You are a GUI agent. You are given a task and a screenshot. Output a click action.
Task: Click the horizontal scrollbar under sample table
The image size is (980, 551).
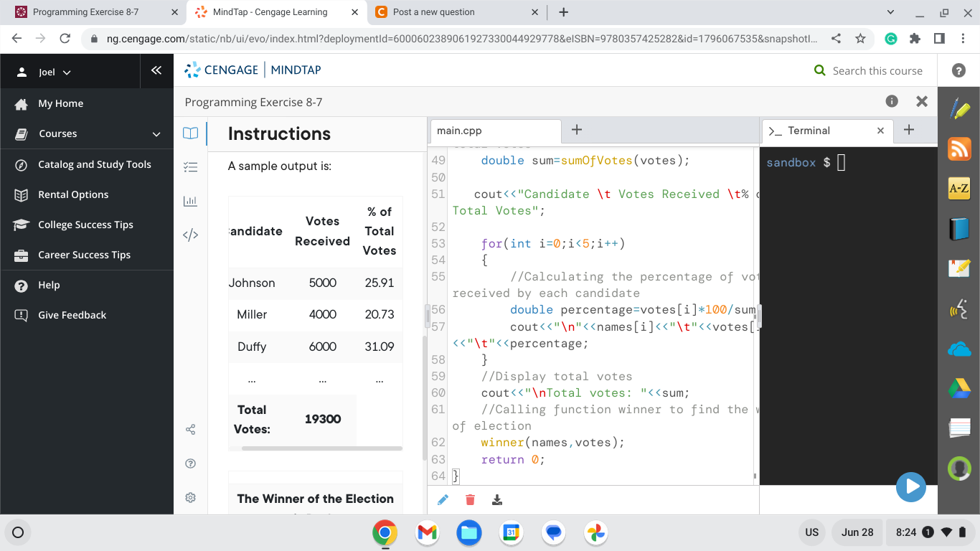click(322, 448)
